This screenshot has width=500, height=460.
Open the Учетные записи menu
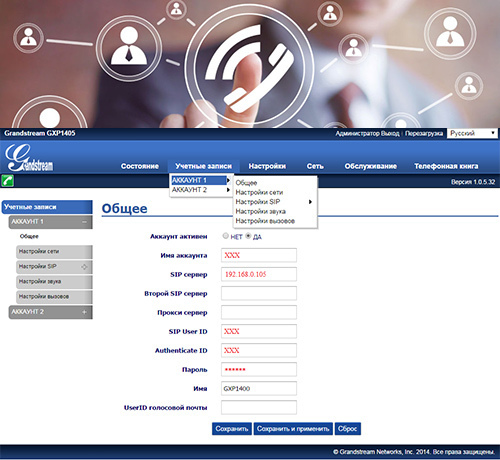click(203, 166)
